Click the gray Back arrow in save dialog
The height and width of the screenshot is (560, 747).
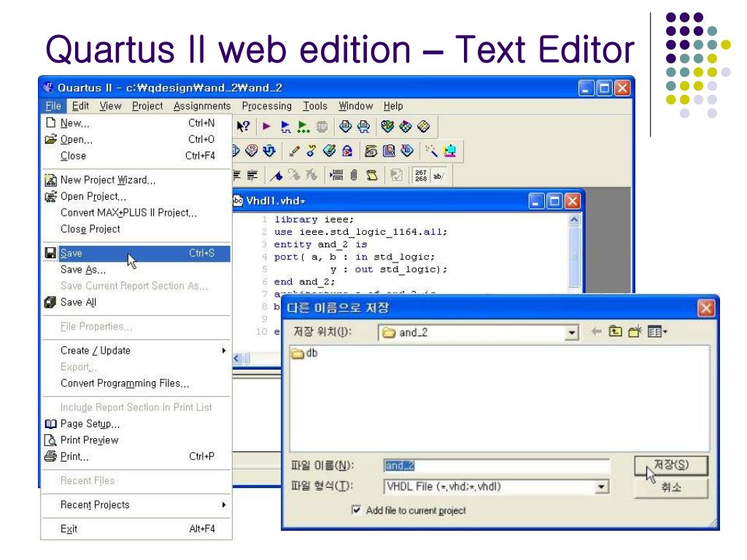click(x=596, y=332)
